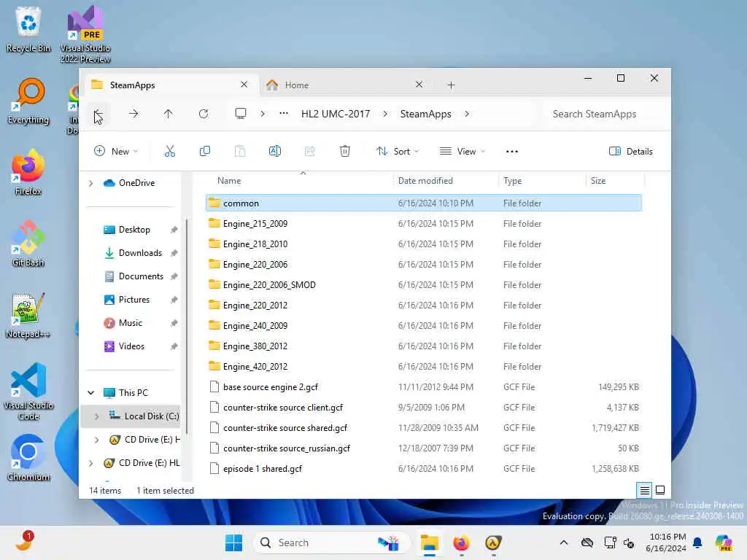This screenshot has height=560, width=747.
Task: Switch to large thumbnails view icon
Action: [660, 490]
